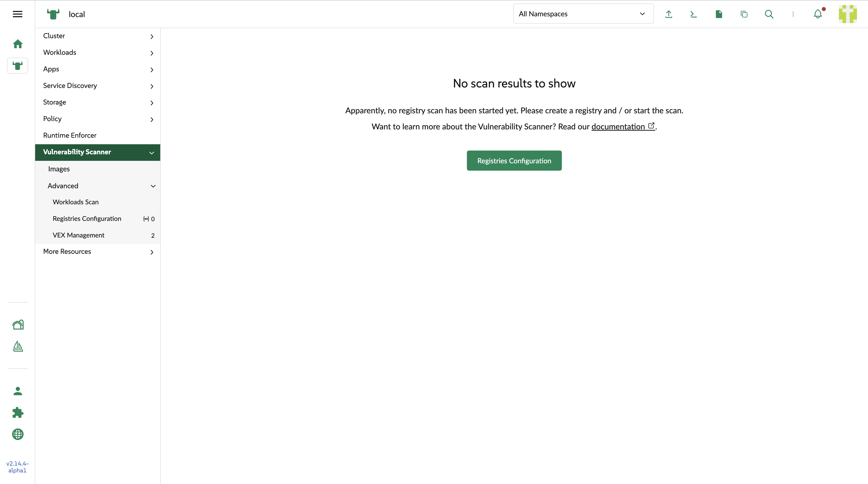
Task: Expand the Service Discovery menu group
Action: pyautogui.click(x=98, y=86)
